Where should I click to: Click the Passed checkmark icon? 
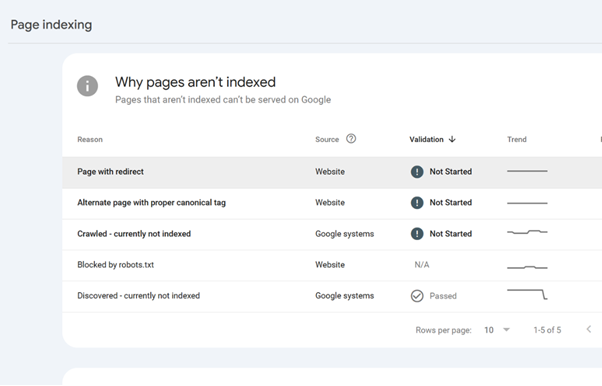417,296
